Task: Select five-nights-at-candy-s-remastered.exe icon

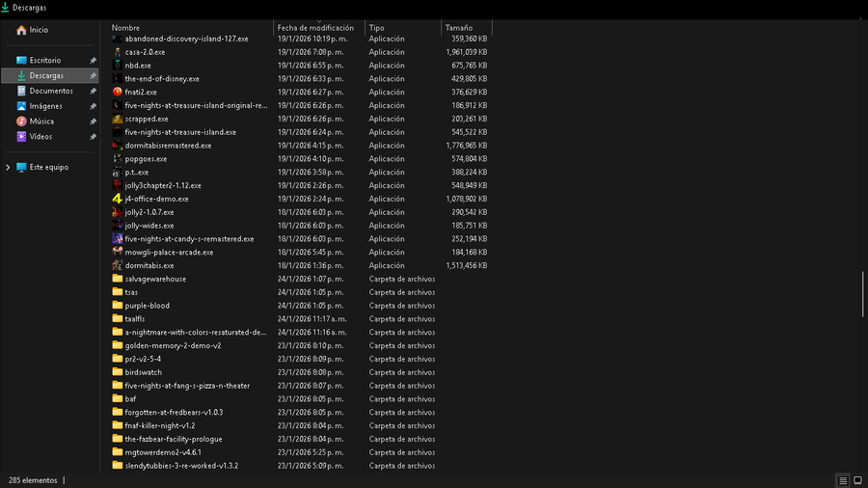Action: [x=118, y=239]
